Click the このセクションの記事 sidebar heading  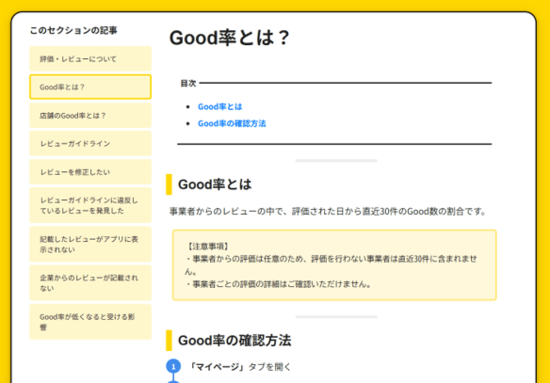pyautogui.click(x=73, y=31)
